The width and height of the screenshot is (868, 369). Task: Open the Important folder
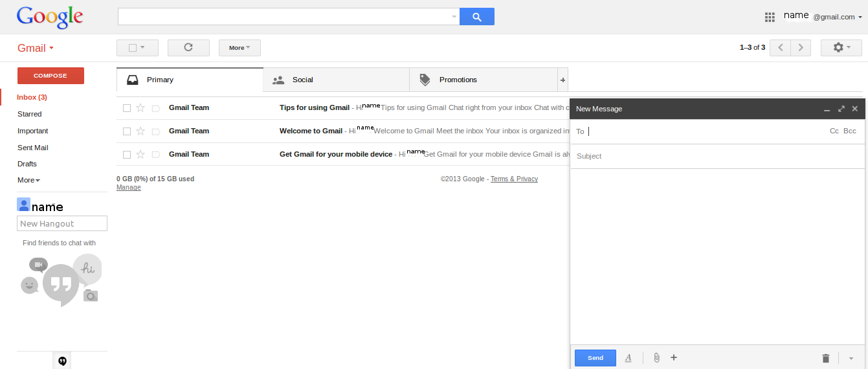(x=33, y=131)
